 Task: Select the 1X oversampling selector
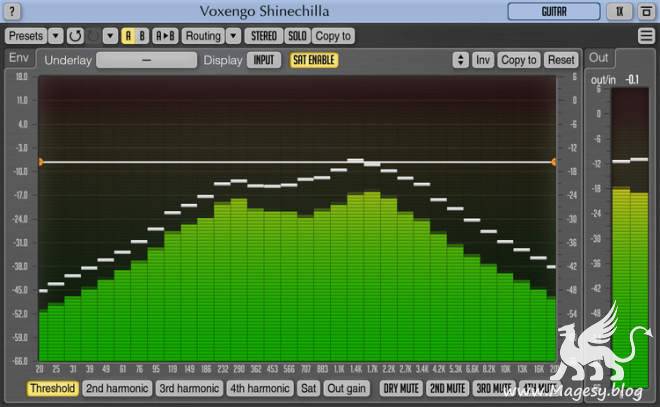tap(619, 12)
